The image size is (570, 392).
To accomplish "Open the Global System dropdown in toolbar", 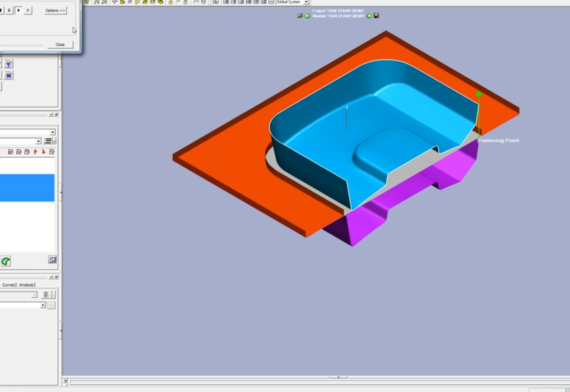I will tap(306, 2).
